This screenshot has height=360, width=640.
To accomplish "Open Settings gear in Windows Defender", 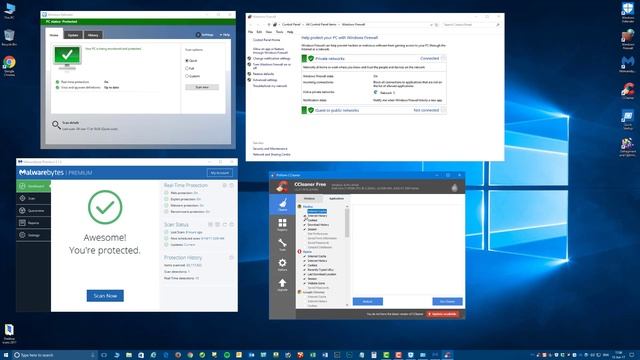I will click(204, 35).
